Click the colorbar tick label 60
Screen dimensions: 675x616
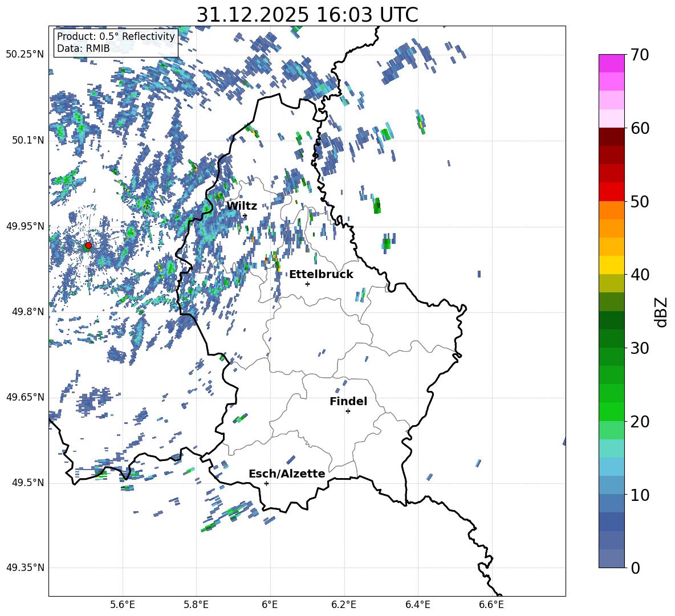point(640,128)
